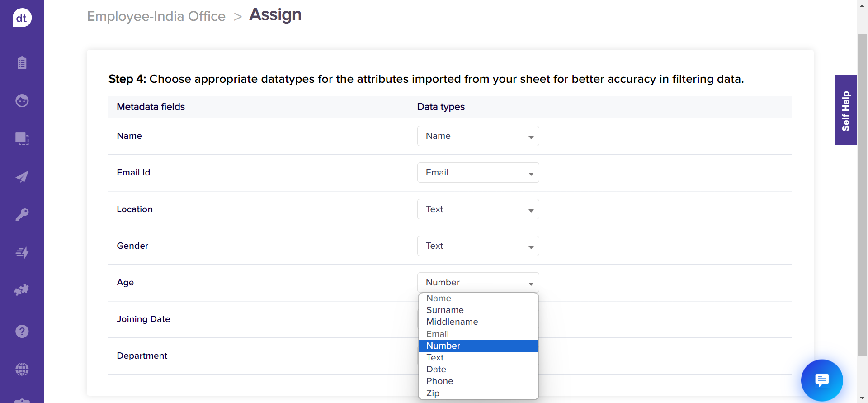Viewport: 868px width, 403px height.
Task: Click the puzzle pieces integrations icon
Action: tap(22, 290)
